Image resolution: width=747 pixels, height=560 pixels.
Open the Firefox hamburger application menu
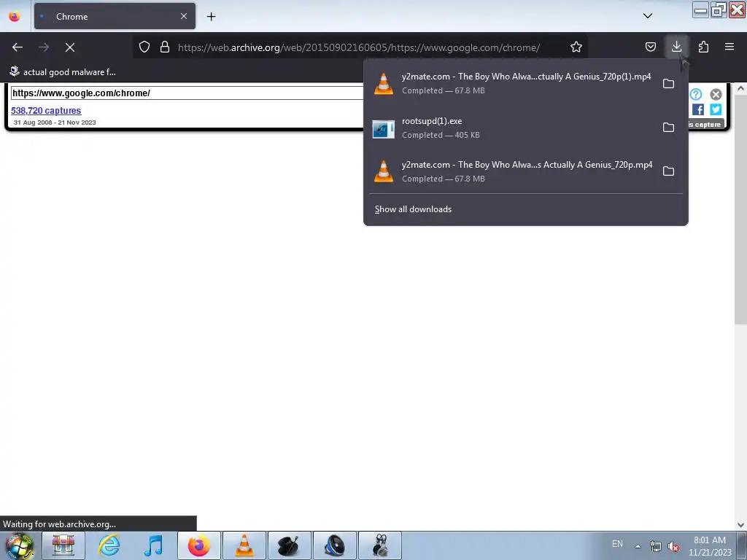point(729,47)
